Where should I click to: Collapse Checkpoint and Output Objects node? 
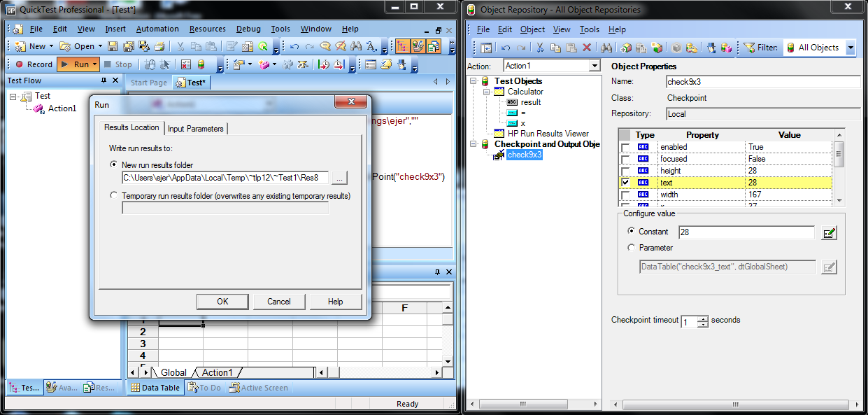(x=474, y=144)
